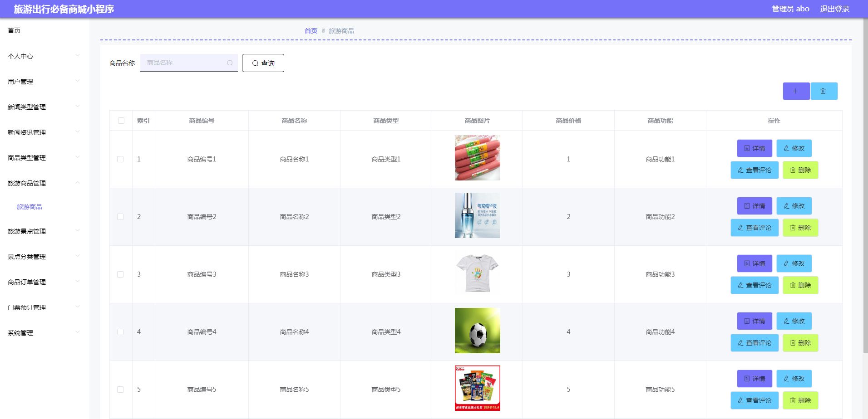Open 详情 for 商品名称1
868x419 pixels.
(x=755, y=148)
